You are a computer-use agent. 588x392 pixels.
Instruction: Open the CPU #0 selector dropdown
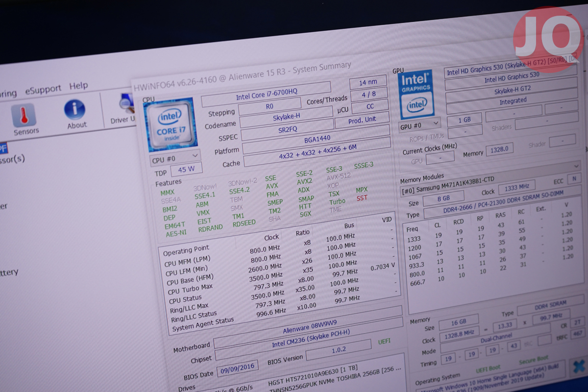tap(175, 158)
